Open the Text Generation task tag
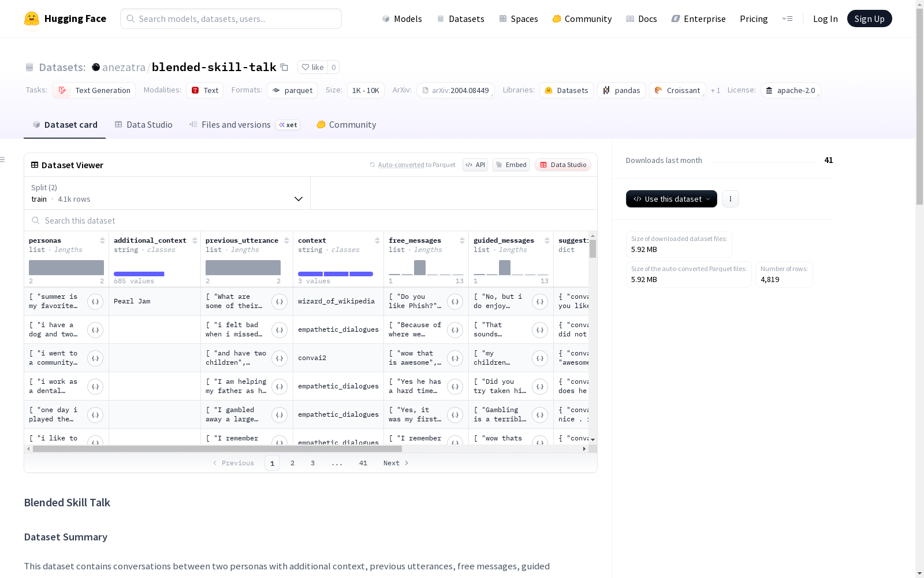 (x=94, y=90)
